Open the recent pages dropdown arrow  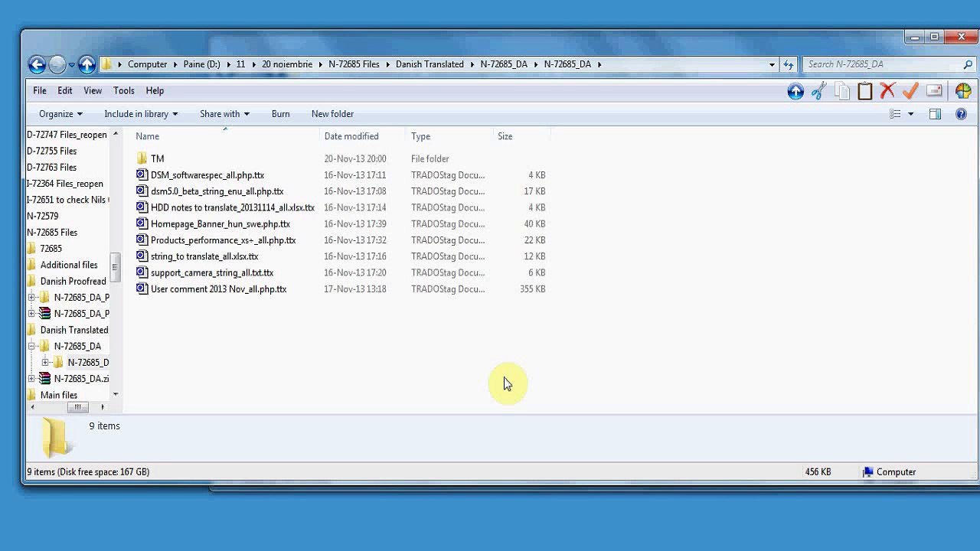71,65
